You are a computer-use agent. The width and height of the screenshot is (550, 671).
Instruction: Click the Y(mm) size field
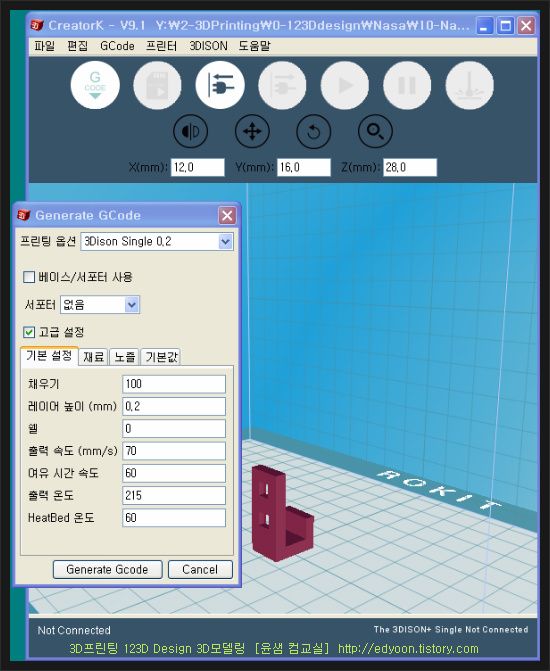click(x=304, y=167)
